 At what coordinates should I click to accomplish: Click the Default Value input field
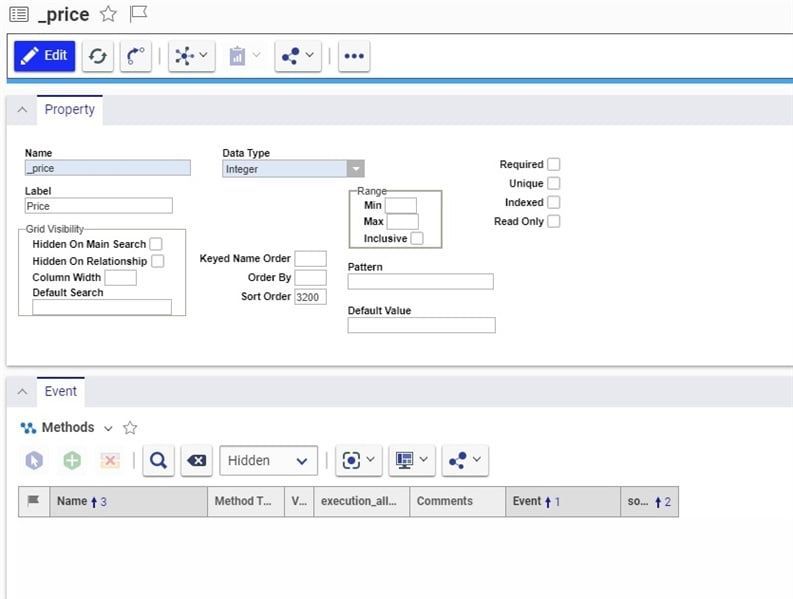pos(421,325)
